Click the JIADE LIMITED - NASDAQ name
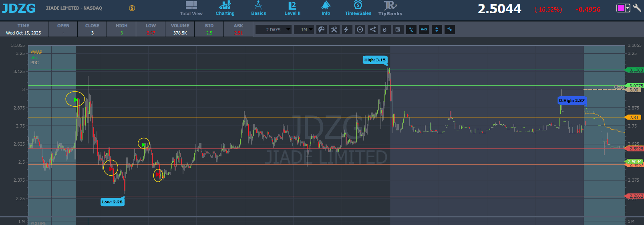 [74, 8]
